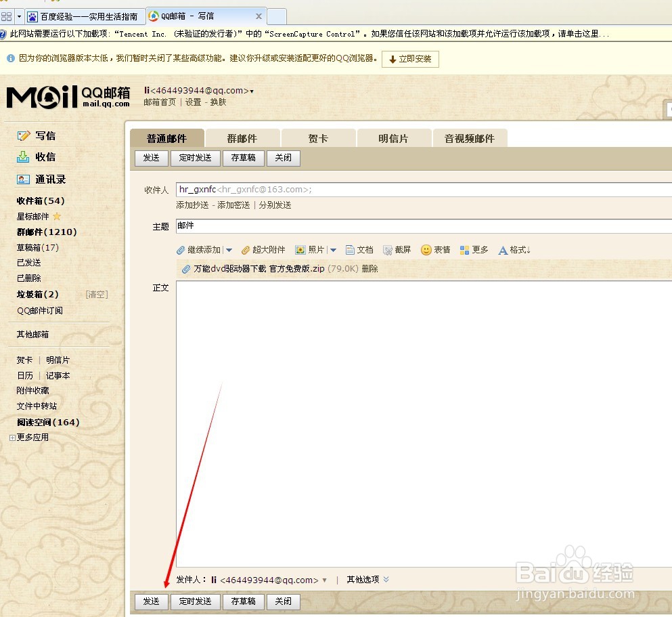The image size is (672, 617).
Task: Click the bottom 发送 button
Action: 152,601
